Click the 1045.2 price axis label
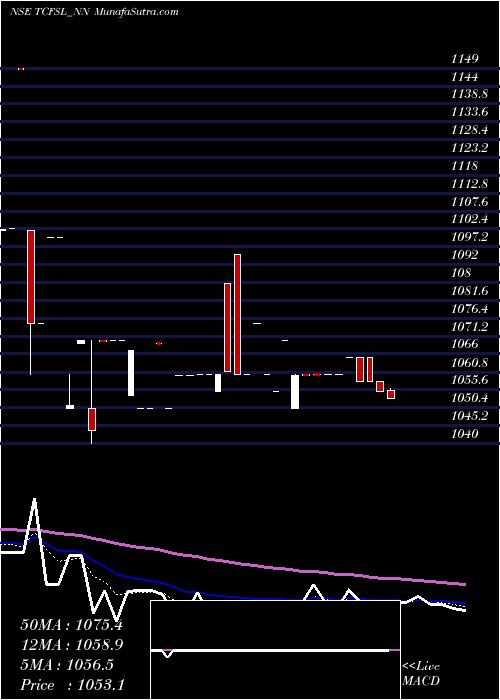The height and width of the screenshot is (700, 500). [469, 415]
